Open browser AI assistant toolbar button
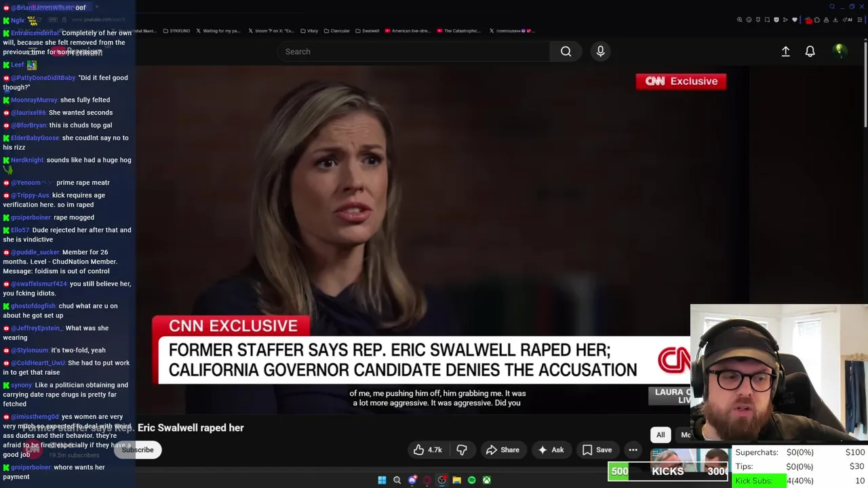The image size is (868, 488). coord(847,20)
